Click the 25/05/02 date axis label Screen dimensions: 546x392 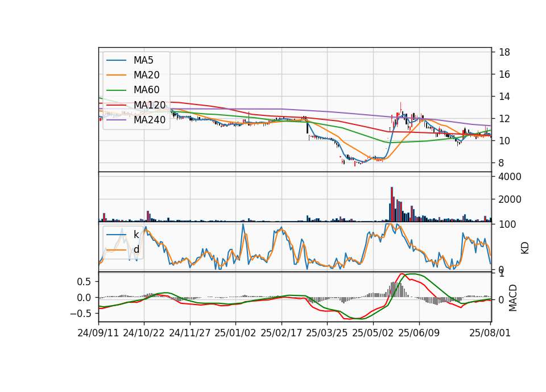pyautogui.click(x=373, y=333)
